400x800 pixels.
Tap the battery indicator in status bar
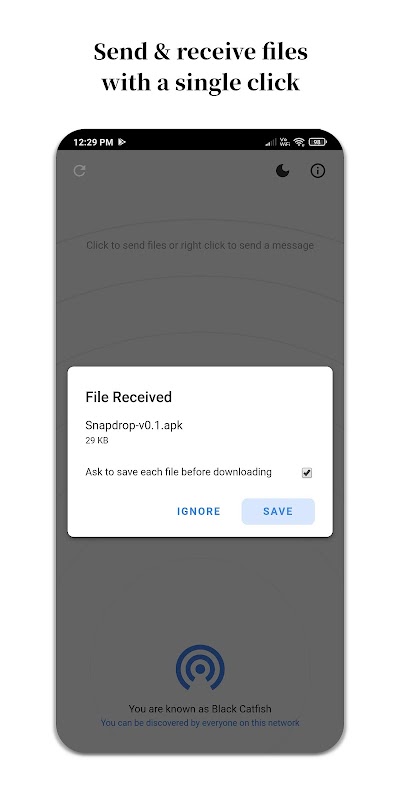click(x=317, y=142)
